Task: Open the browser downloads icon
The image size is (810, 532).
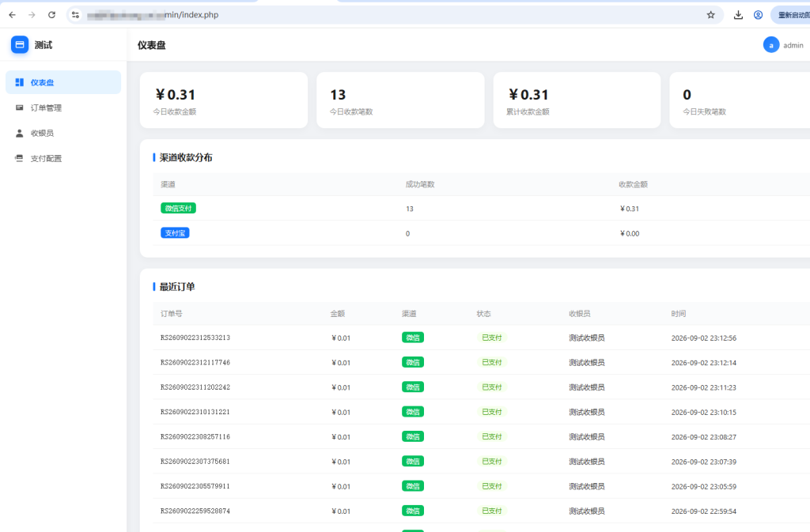Action: click(x=738, y=15)
